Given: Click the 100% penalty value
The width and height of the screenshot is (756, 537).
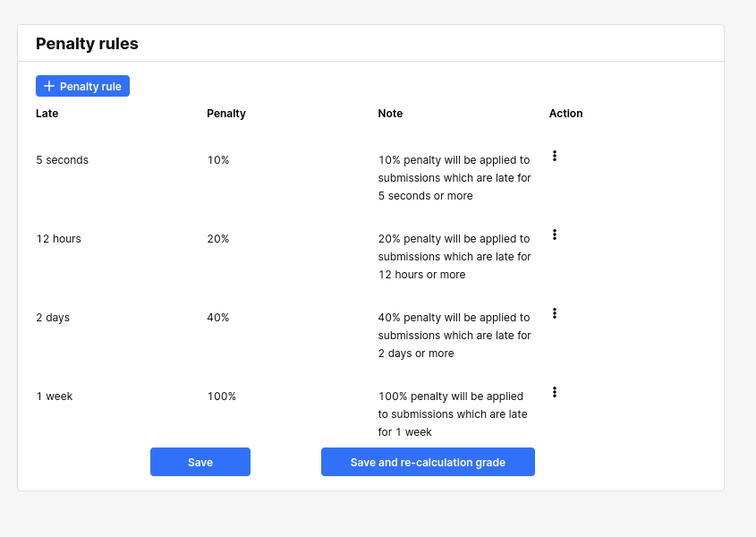Looking at the screenshot, I should (221, 396).
